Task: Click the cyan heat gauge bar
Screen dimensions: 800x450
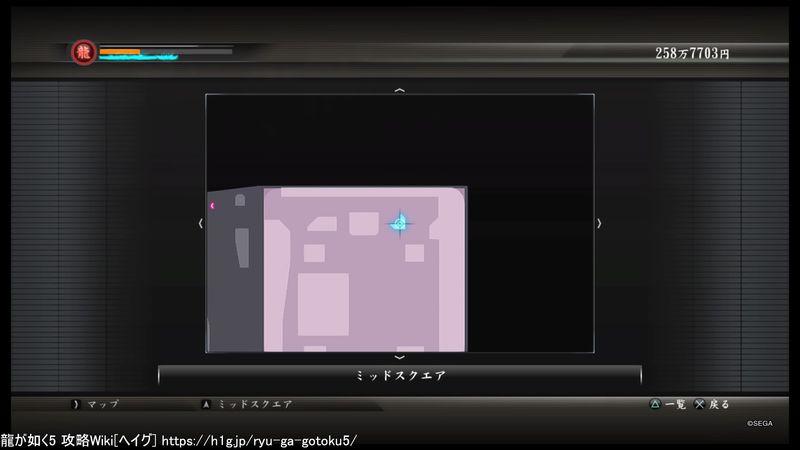Action: point(138,57)
